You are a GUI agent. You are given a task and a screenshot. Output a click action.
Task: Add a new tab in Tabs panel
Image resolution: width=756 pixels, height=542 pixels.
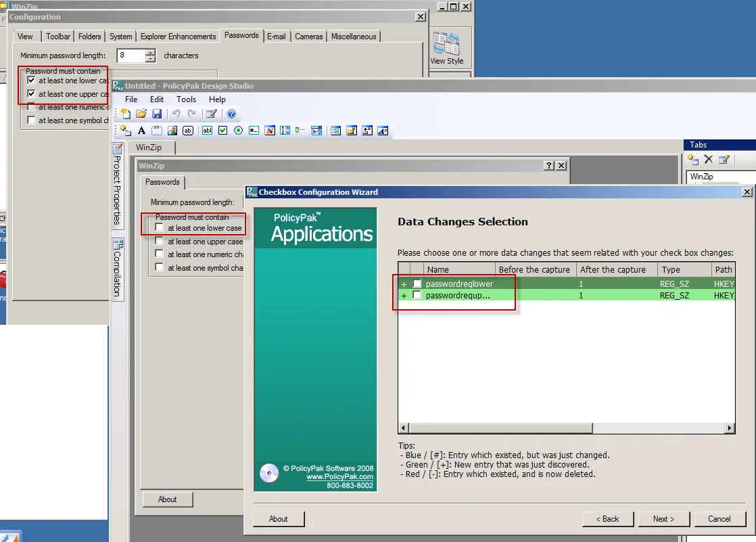pos(693,160)
